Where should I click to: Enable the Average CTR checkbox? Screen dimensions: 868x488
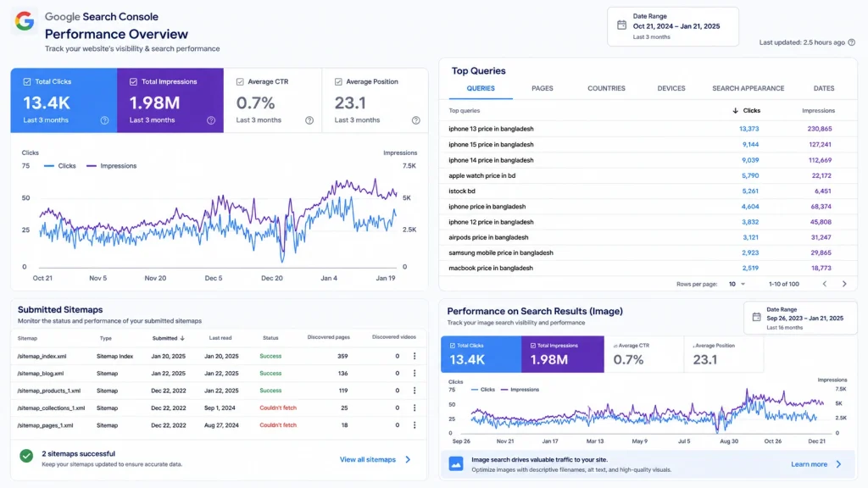click(240, 81)
